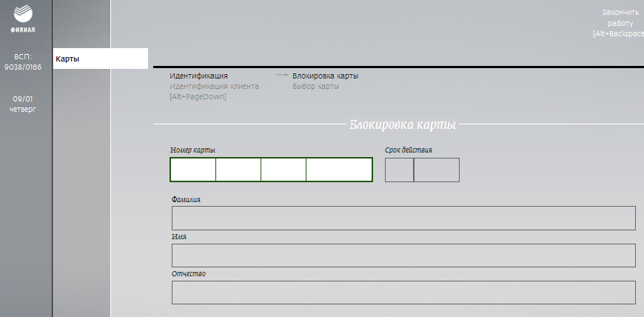This screenshot has width=644, height=317.
Task: Click the ВСП 9038/0166 branch code
Action: [23, 61]
